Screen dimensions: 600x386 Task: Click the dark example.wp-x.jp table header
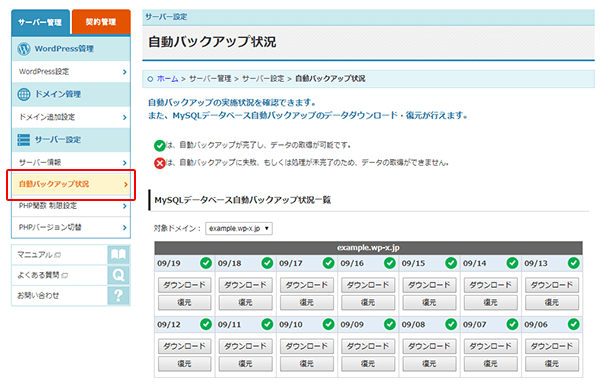pyautogui.click(x=368, y=248)
